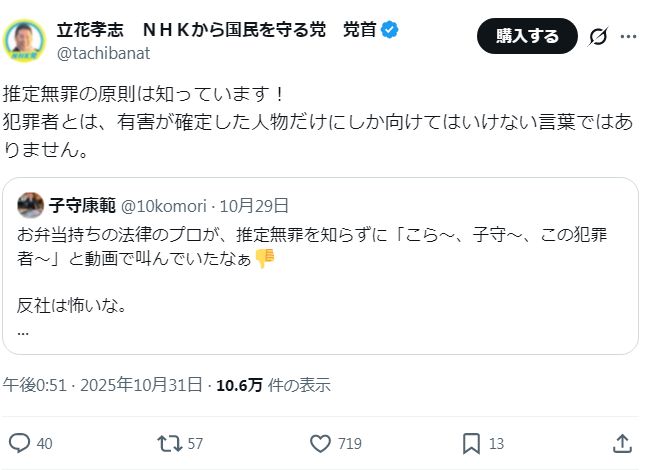
Task: Open the quoted tweet's 10月29日 date
Action: (257, 207)
